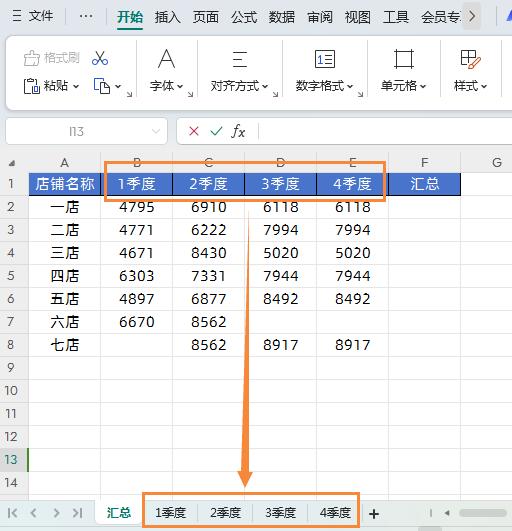Select the Format Painter (格式刷) tool
The height and width of the screenshot is (531, 512).
(51, 58)
